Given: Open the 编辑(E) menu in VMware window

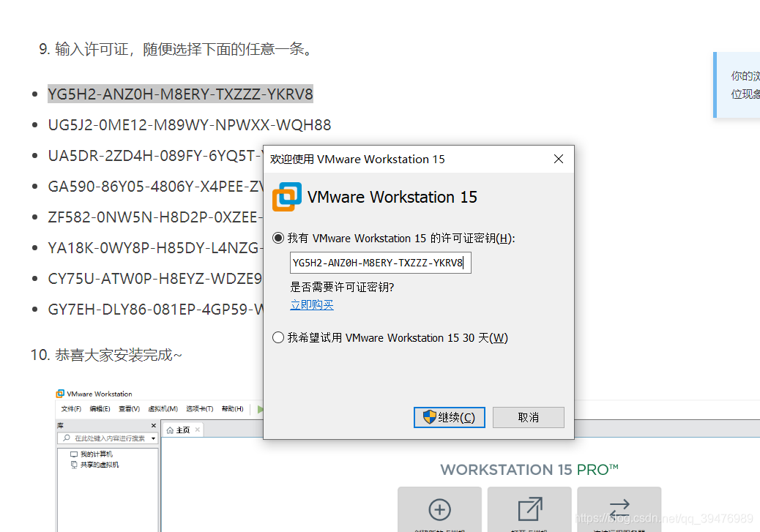Looking at the screenshot, I should point(100,409).
